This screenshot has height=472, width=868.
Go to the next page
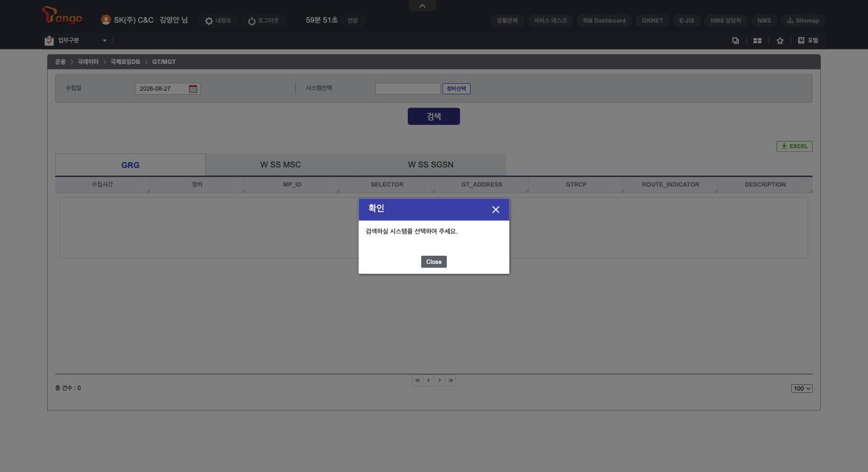(440, 381)
